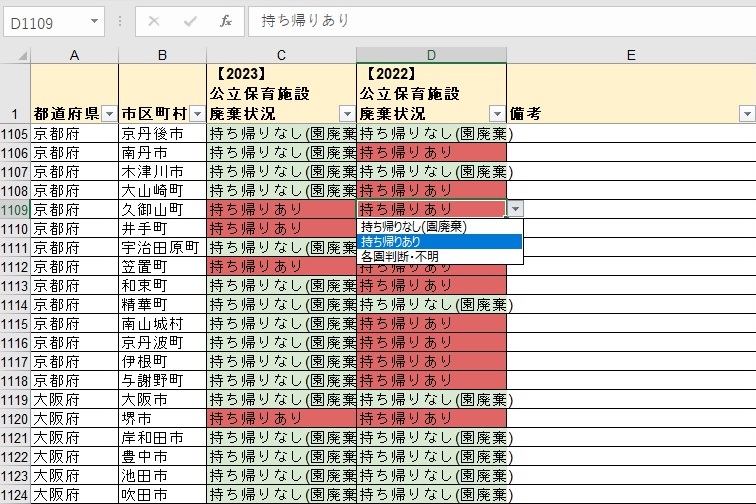The image size is (756, 504).
Task: Click 2023 status cell for 堺市
Action: (282, 419)
